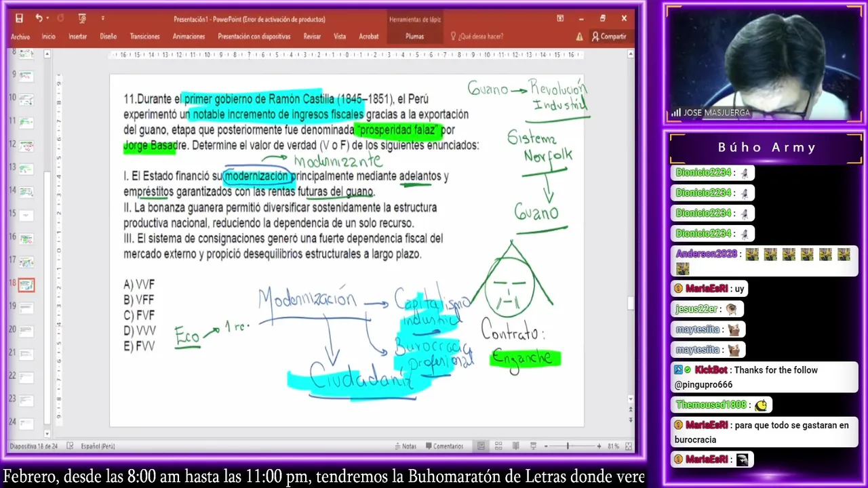Switch to Reading view icon
The image size is (868, 488).
[516, 446]
